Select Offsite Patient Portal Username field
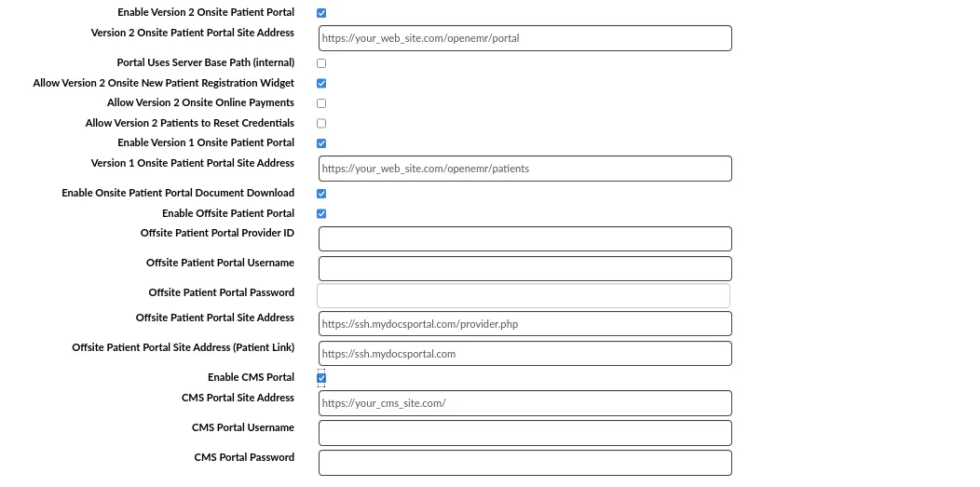 coord(524,269)
